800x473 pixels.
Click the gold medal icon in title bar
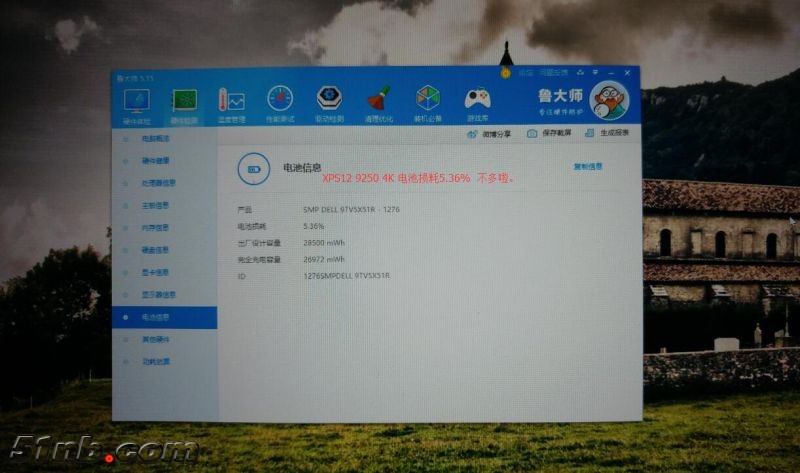505,73
